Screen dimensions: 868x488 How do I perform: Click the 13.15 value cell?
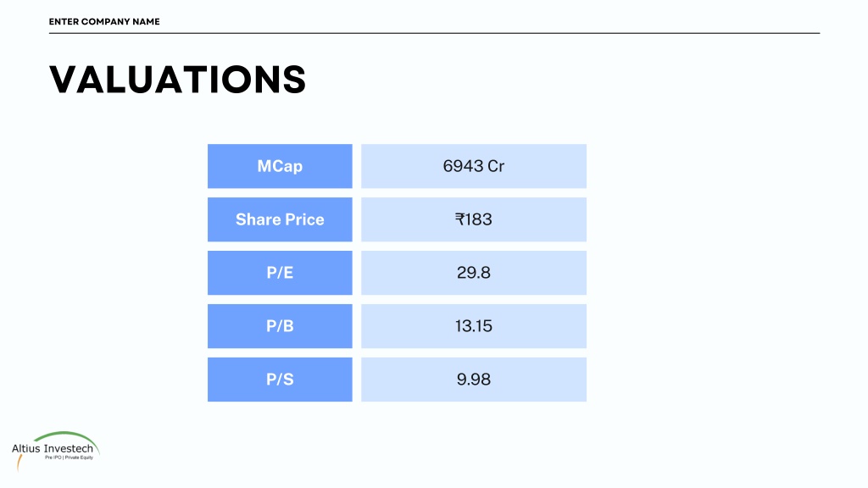473,326
